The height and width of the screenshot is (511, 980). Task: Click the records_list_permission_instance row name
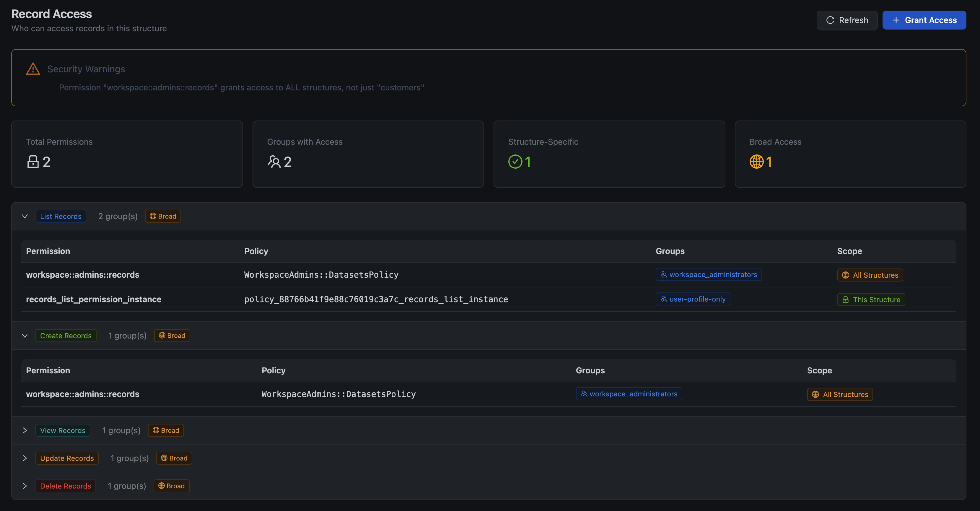94,299
